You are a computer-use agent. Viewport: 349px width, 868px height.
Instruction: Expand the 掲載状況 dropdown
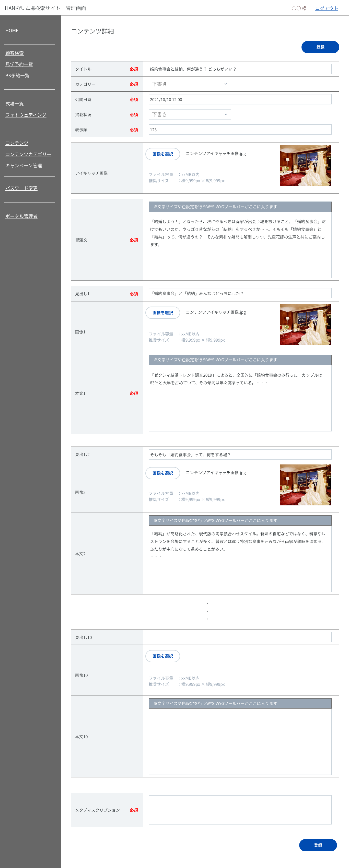[190, 115]
